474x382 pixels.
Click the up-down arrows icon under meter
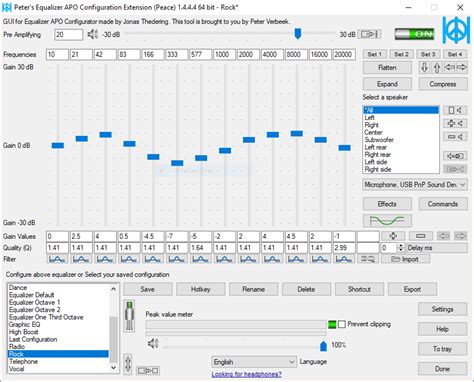(128, 364)
